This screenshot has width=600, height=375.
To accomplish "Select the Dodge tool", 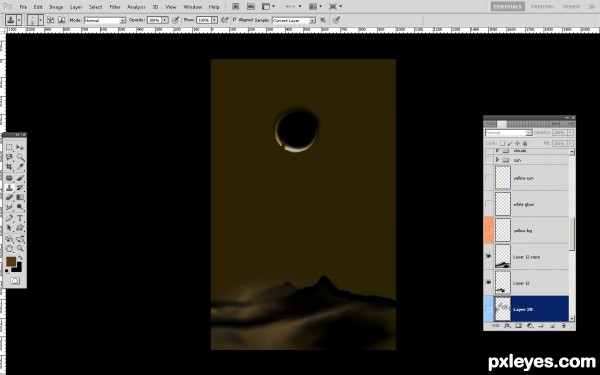I will (x=20, y=207).
